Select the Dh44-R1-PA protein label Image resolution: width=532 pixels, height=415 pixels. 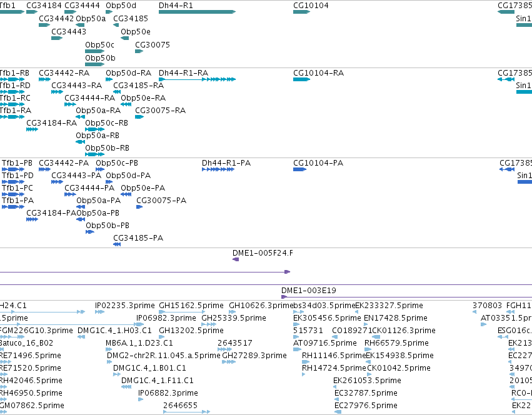click(226, 164)
